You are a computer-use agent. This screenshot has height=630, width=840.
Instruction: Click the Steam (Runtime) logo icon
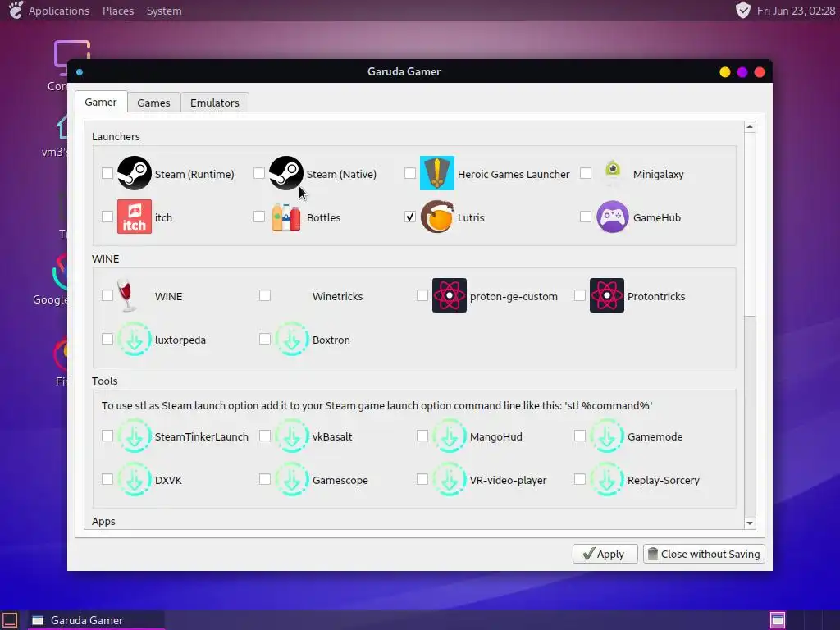135,173
